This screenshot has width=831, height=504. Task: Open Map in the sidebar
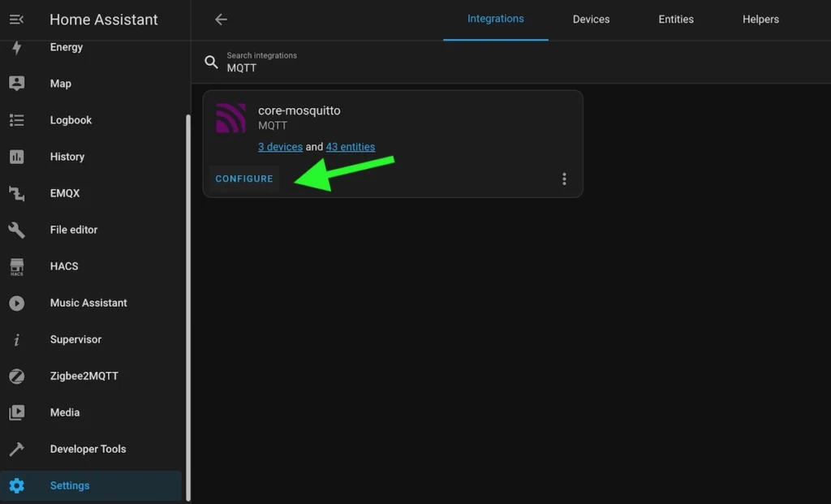[x=91, y=84]
